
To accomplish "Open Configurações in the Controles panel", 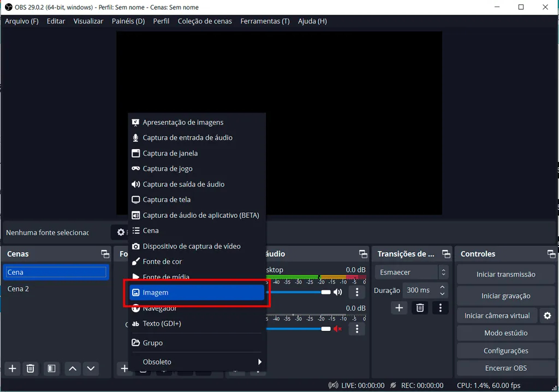I will click(506, 351).
